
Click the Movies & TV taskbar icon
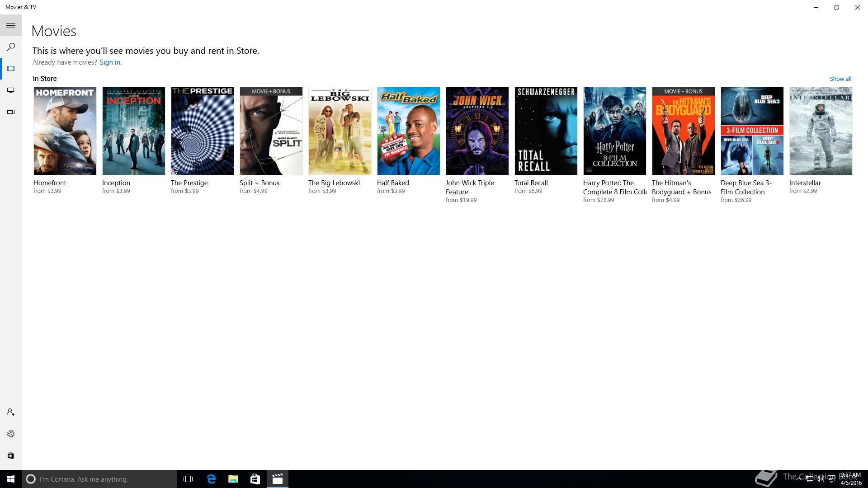point(278,479)
